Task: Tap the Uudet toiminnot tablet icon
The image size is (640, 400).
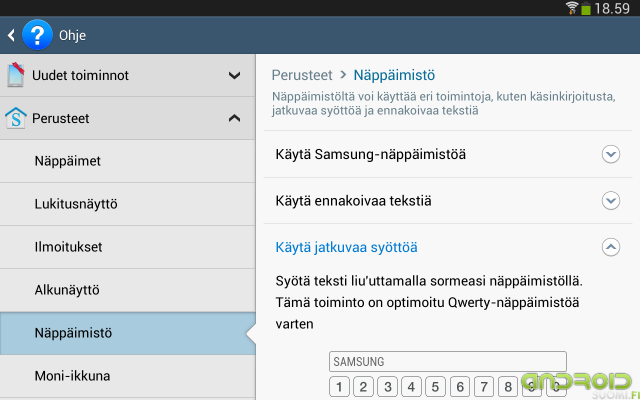Action: coord(16,75)
